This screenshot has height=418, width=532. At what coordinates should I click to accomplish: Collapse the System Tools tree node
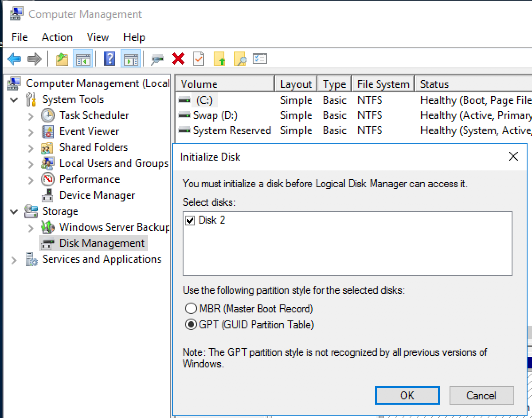(x=15, y=100)
